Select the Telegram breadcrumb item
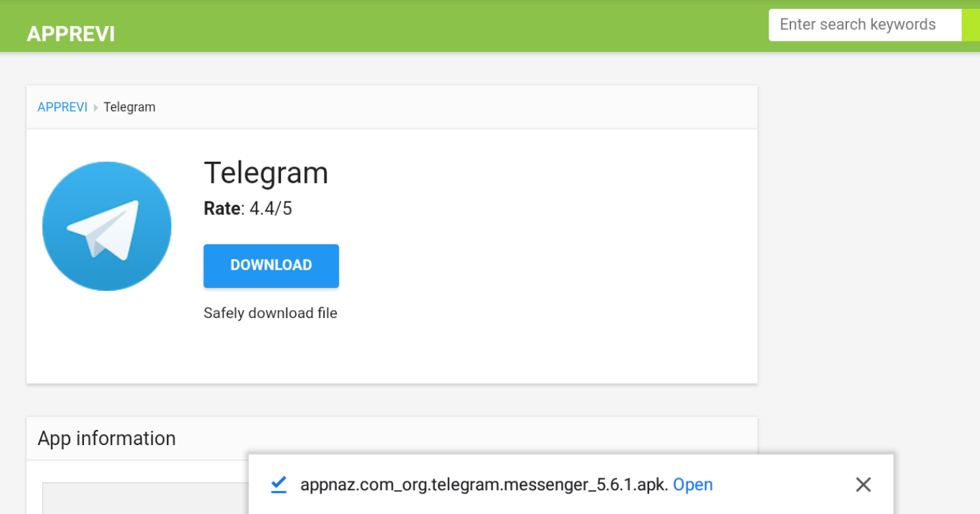The width and height of the screenshot is (980, 514). pos(130,107)
